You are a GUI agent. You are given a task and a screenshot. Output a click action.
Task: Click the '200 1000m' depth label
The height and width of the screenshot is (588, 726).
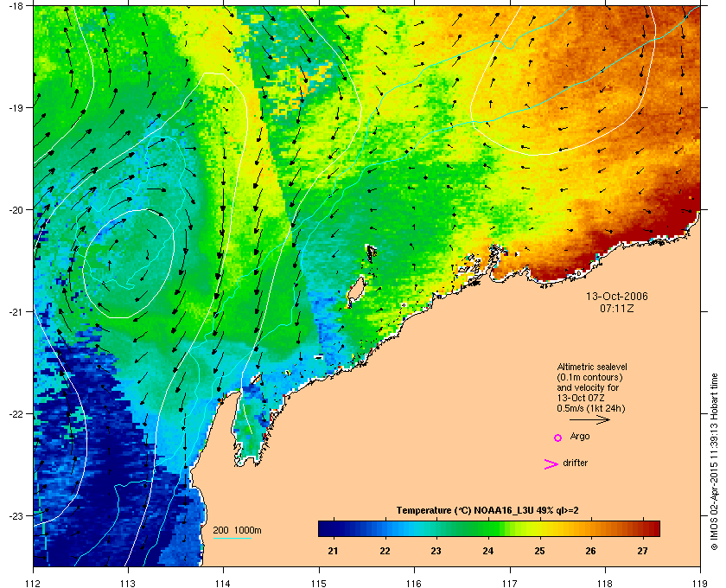(237, 530)
